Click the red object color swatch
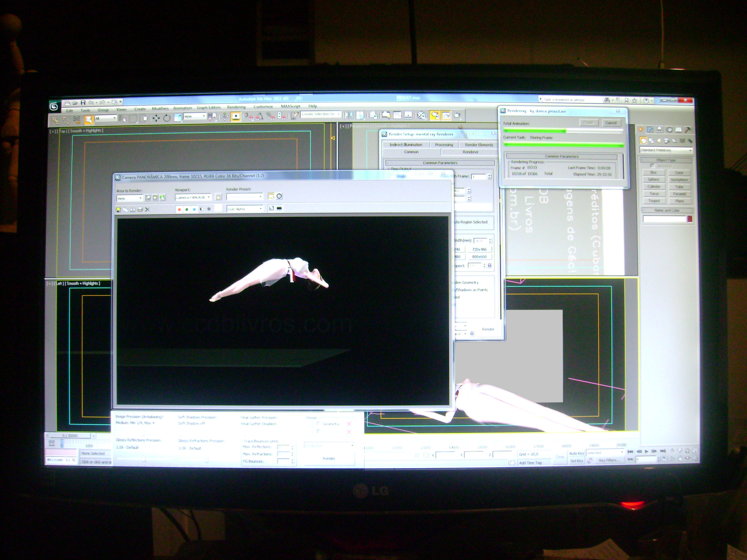747x560 pixels. 690,219
